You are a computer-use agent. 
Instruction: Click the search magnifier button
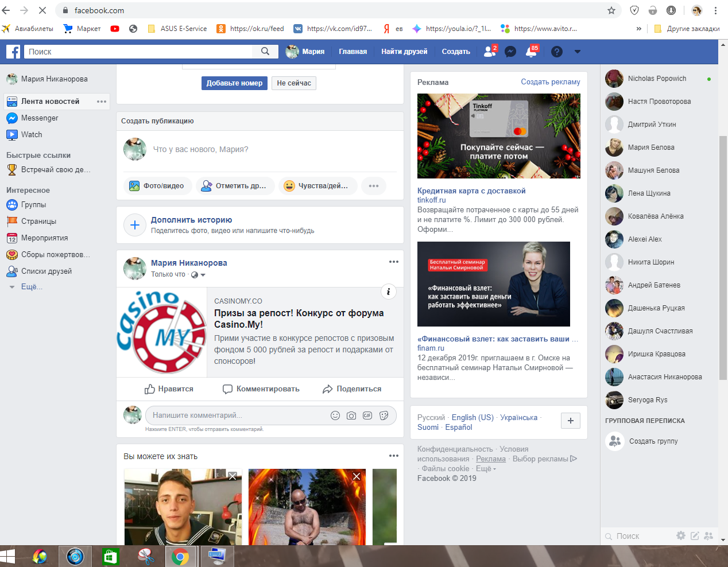pyautogui.click(x=265, y=52)
